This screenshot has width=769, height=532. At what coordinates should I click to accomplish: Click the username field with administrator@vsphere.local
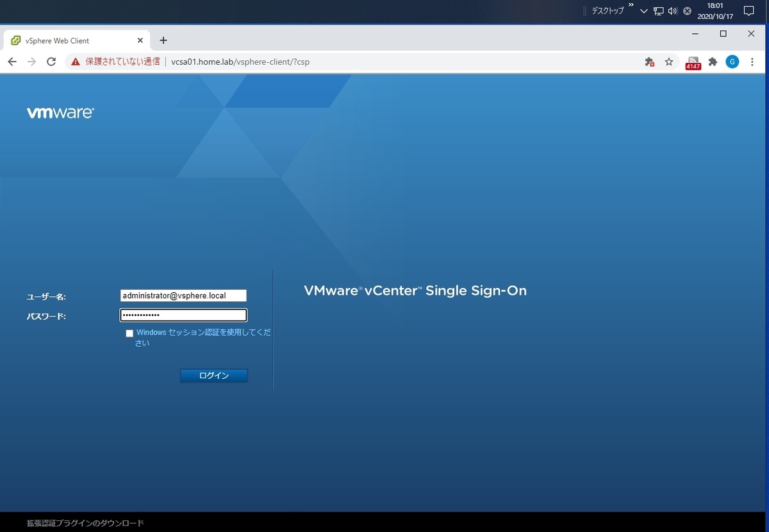(183, 295)
